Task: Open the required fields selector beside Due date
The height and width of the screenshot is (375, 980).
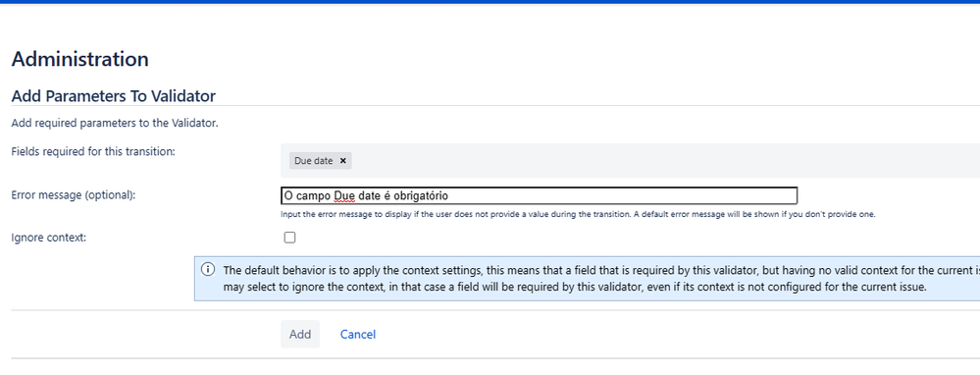Action: pos(662,161)
